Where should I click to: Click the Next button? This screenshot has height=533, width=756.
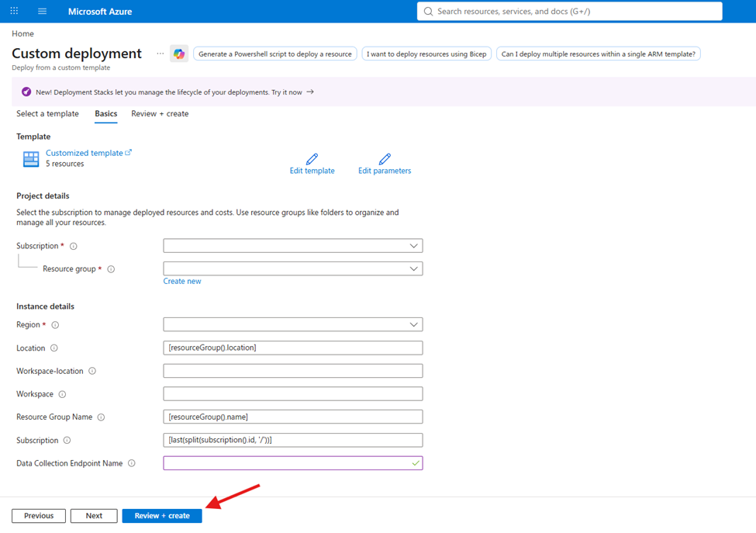[94, 516]
